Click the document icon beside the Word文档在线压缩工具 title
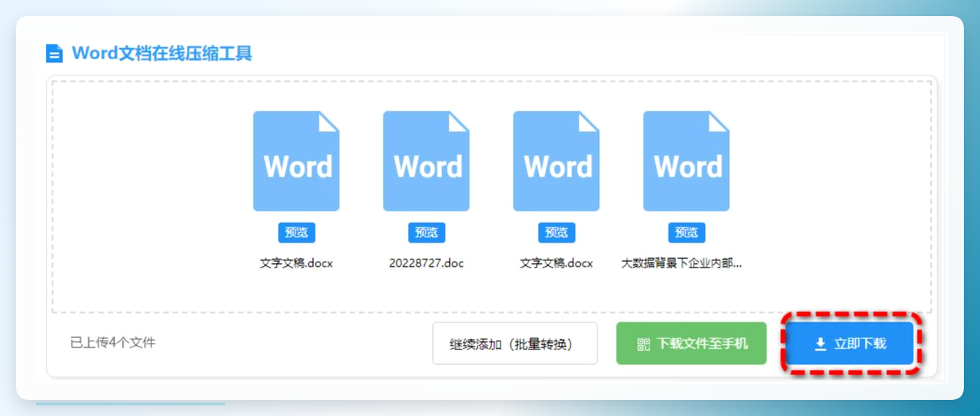 pyautogui.click(x=54, y=53)
